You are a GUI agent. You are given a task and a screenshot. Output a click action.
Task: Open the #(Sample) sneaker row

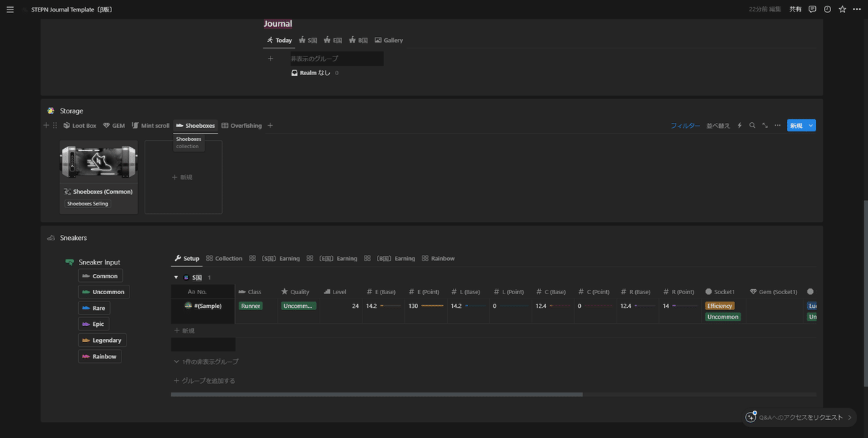(203, 306)
